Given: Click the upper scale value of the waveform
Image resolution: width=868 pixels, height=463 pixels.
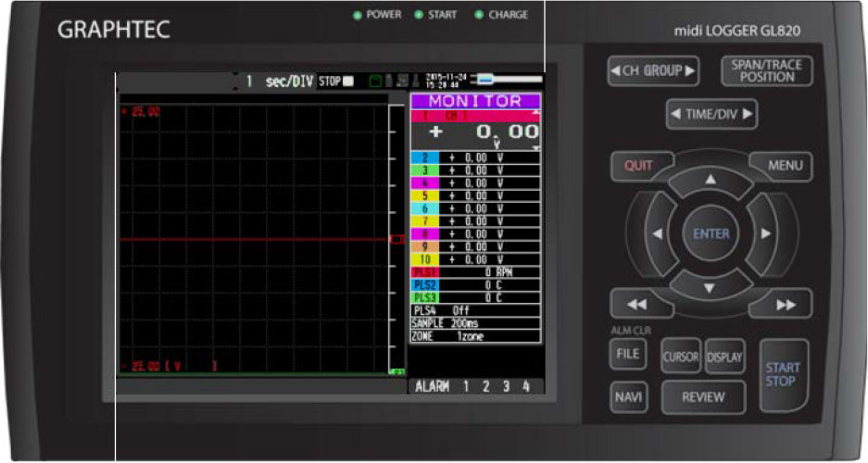Looking at the screenshot, I should [140, 112].
